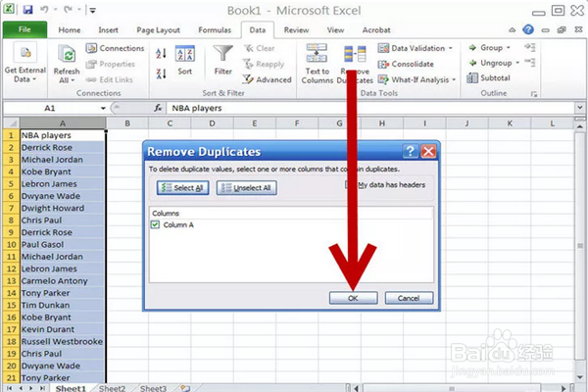
Task: Toggle My data has headers checkbox
Action: (x=348, y=184)
